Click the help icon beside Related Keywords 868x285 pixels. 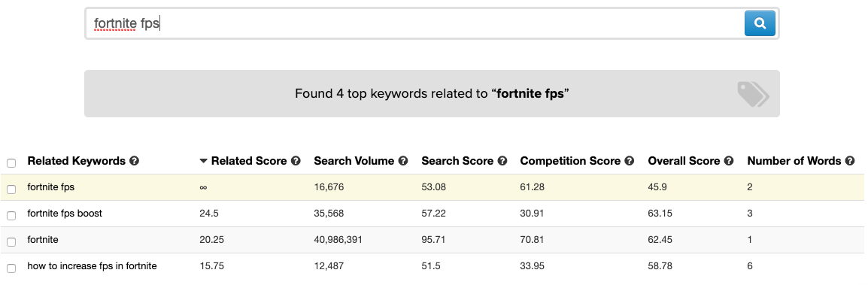pos(134,161)
